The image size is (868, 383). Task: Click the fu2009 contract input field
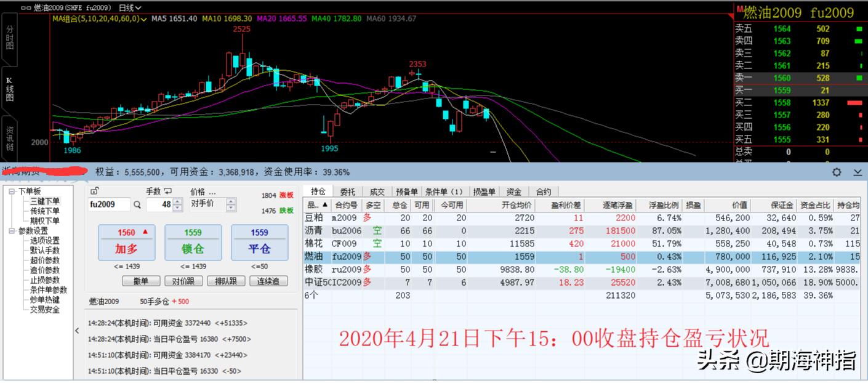pyautogui.click(x=108, y=204)
